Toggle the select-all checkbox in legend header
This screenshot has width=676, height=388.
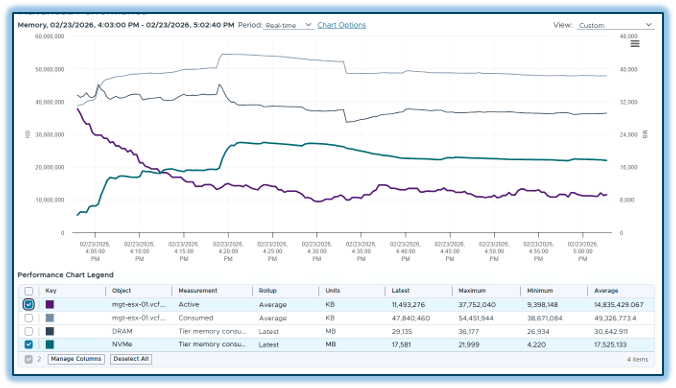[x=28, y=291]
